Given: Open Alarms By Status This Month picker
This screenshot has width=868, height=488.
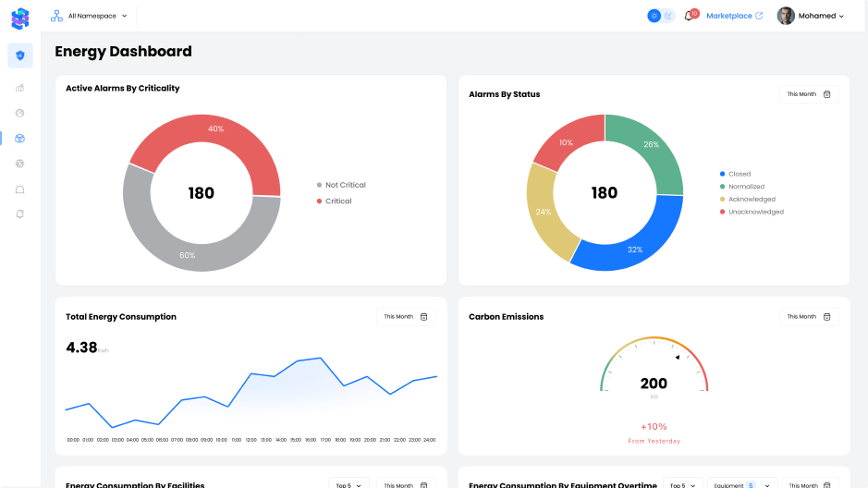Looking at the screenshot, I should 809,94.
